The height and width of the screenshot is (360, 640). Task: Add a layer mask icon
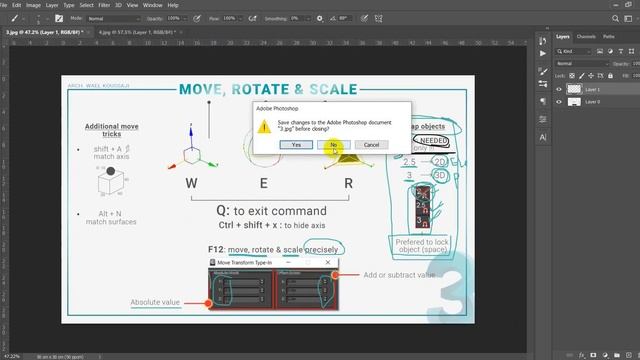(593, 355)
